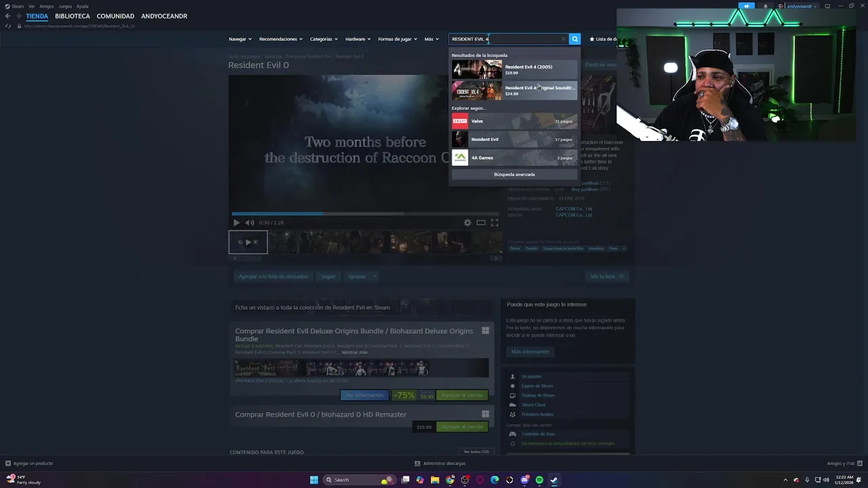868x488 pixels.
Task: Click the Ignorar button
Action: pyautogui.click(x=357, y=277)
